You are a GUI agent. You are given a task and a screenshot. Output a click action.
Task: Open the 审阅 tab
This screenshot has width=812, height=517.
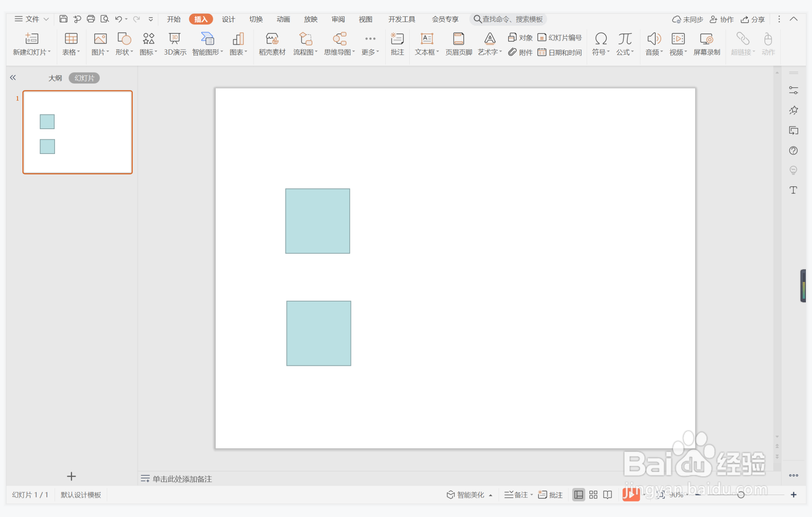click(x=338, y=19)
